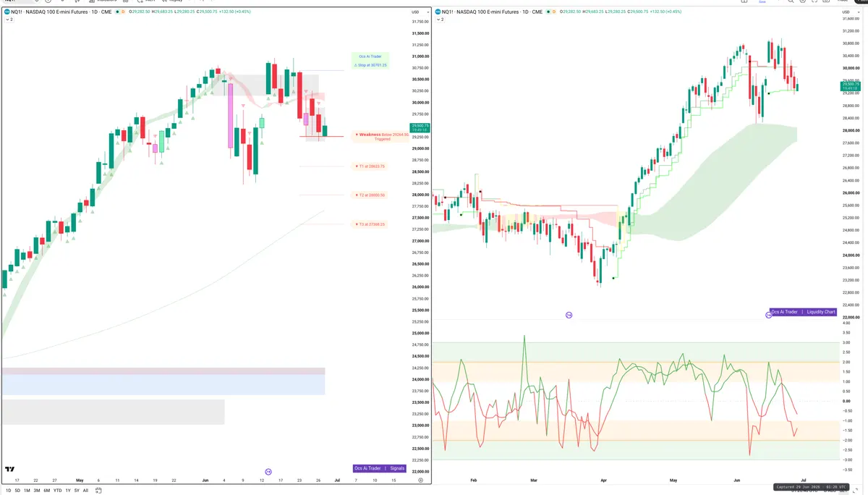Click the TradingView logo on left chart

9,470
